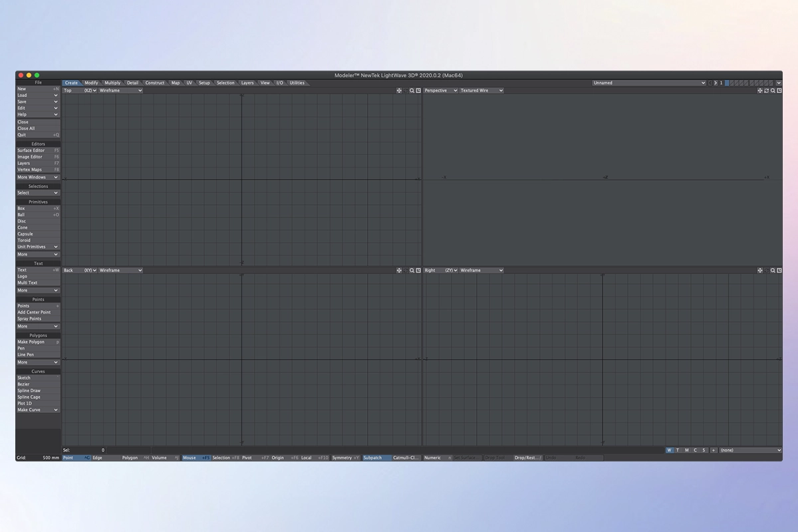Open the Utilities tab
798x532 pixels.
[297, 83]
